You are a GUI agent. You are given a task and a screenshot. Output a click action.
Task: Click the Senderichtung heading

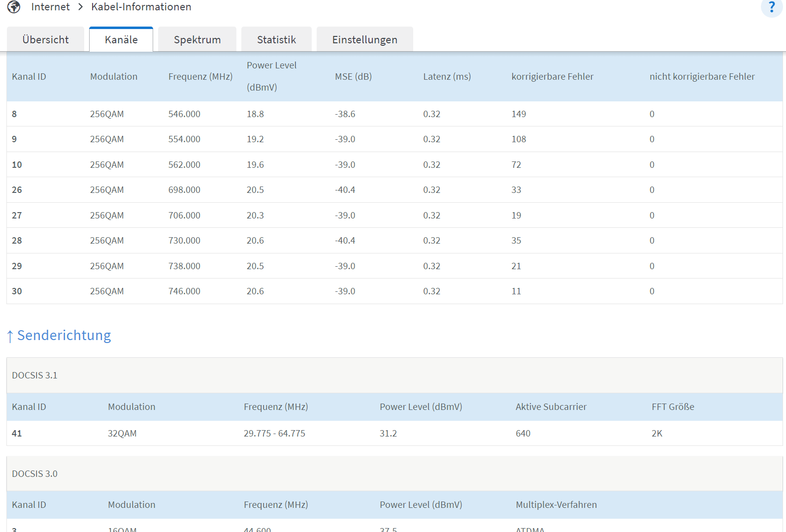[64, 335]
